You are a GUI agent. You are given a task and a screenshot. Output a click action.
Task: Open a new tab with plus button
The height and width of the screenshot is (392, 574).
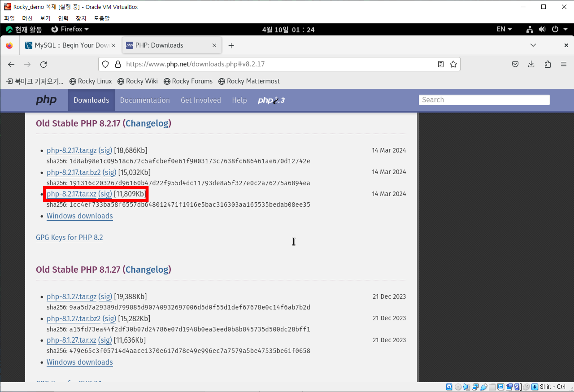pos(231,45)
